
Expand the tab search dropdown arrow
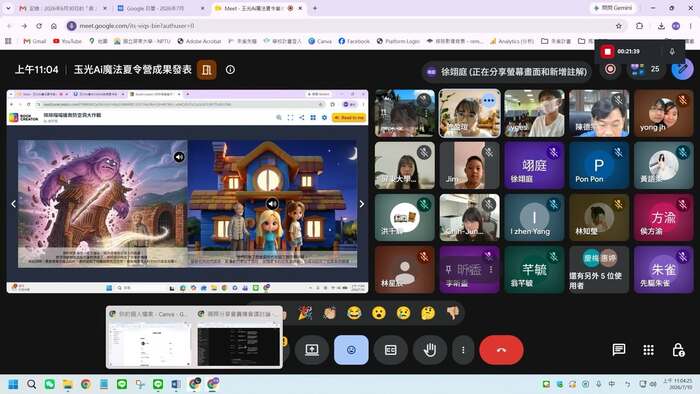[x=8, y=8]
